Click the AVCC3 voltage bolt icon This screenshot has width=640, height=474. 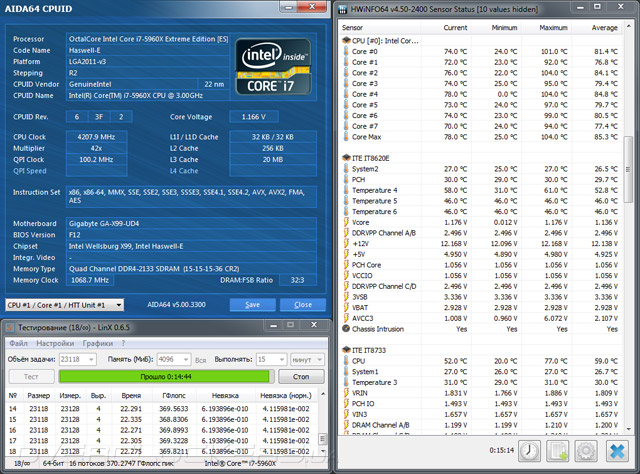(346, 318)
